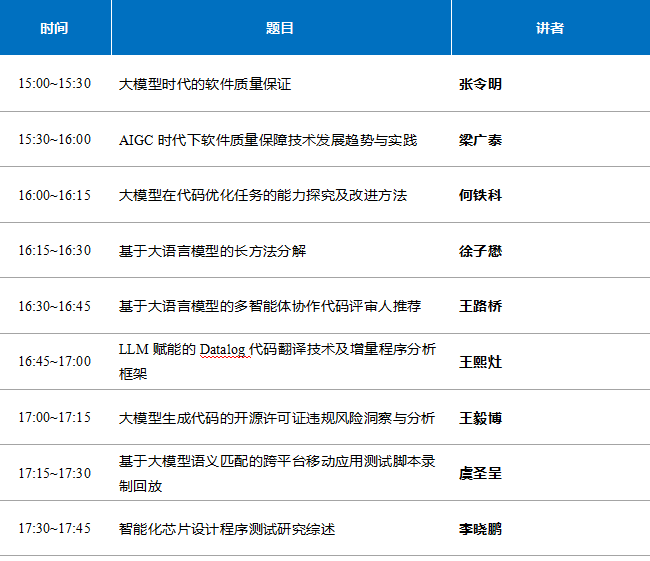Click the 16:00~16:15 time cell
Screen dimensions: 650x561
pos(54,195)
